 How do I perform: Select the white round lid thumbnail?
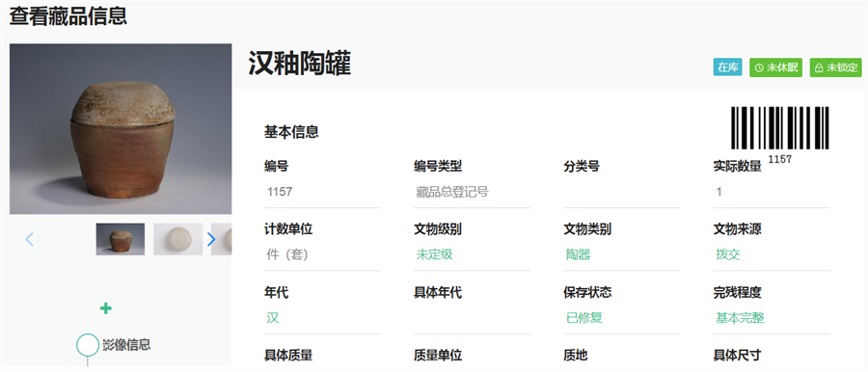tap(177, 239)
